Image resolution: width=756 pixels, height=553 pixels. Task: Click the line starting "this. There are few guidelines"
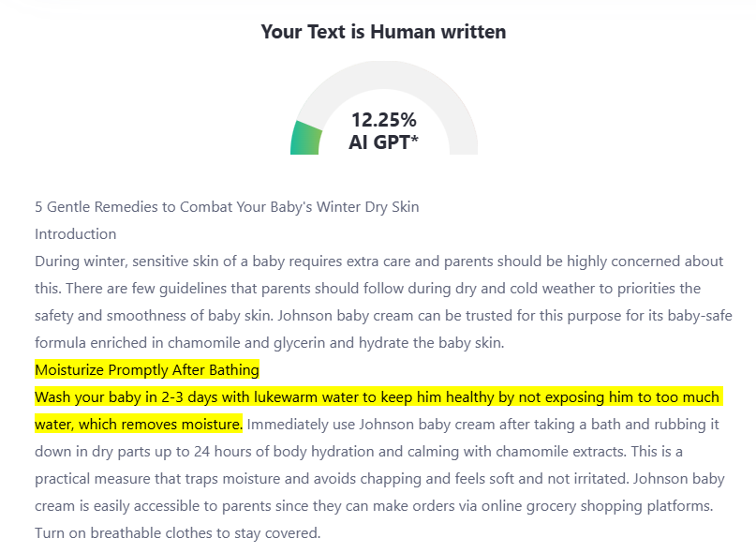tap(367, 288)
